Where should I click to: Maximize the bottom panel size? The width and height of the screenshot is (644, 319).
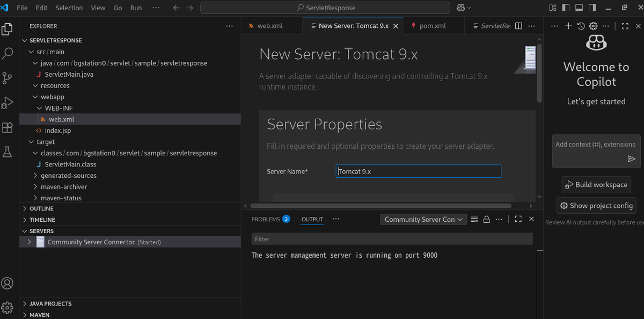point(518,219)
